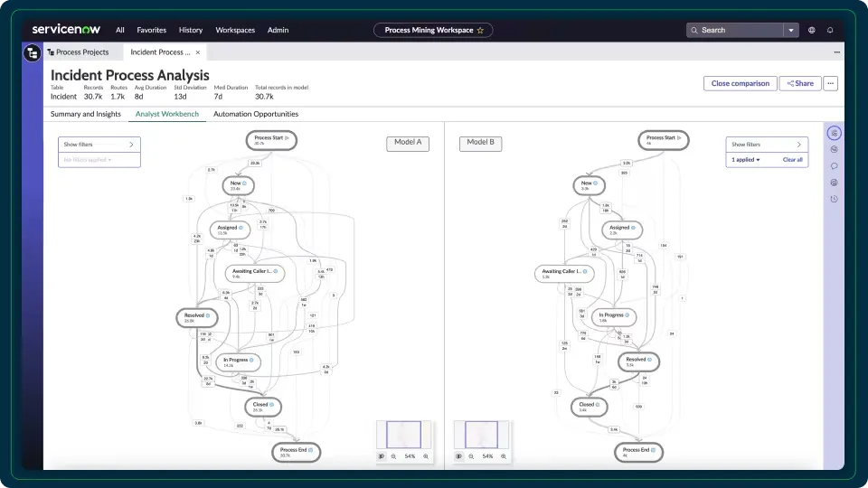Click the Process Projects list icon

click(x=51, y=52)
